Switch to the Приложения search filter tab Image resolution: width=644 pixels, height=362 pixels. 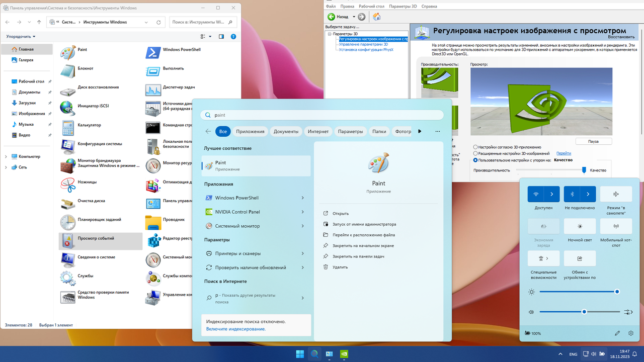[250, 131]
